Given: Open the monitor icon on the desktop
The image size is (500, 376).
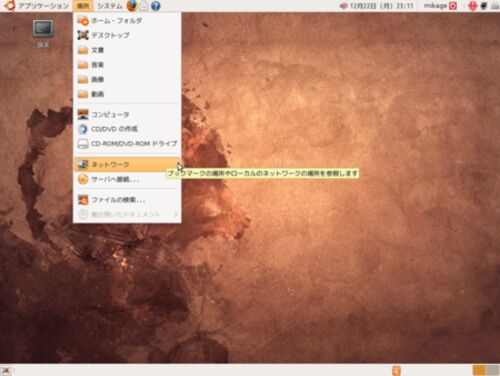Looking at the screenshot, I should click(43, 29).
